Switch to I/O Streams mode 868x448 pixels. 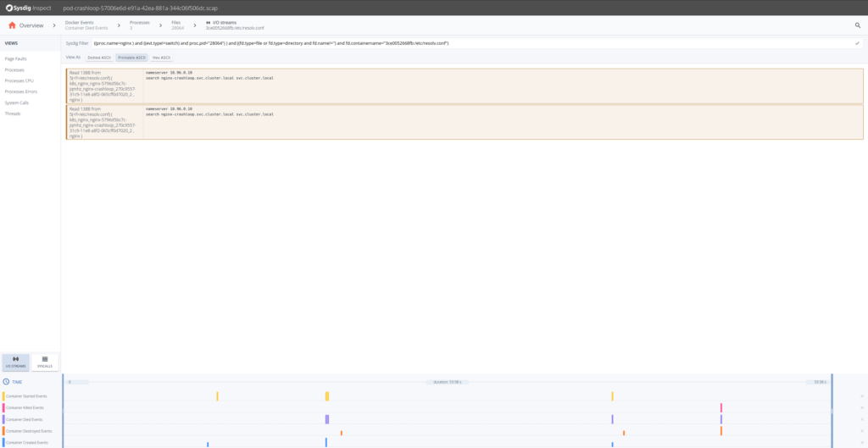[x=15, y=362]
